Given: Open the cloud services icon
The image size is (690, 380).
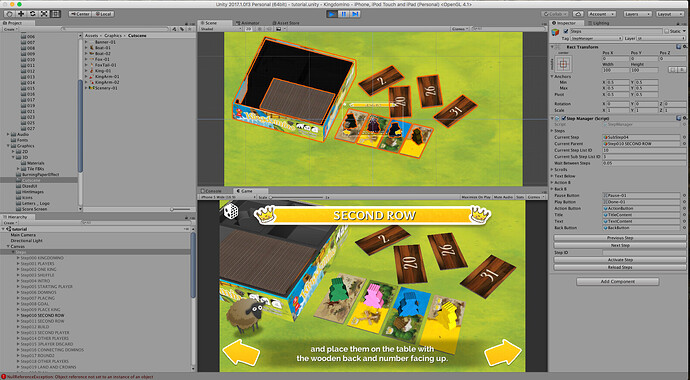Looking at the screenshot, I should pyautogui.click(x=578, y=14).
